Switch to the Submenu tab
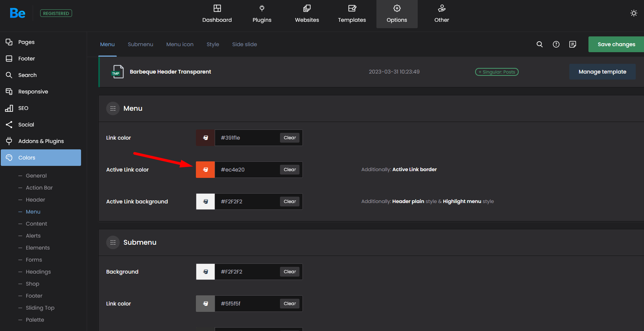 pyautogui.click(x=140, y=44)
